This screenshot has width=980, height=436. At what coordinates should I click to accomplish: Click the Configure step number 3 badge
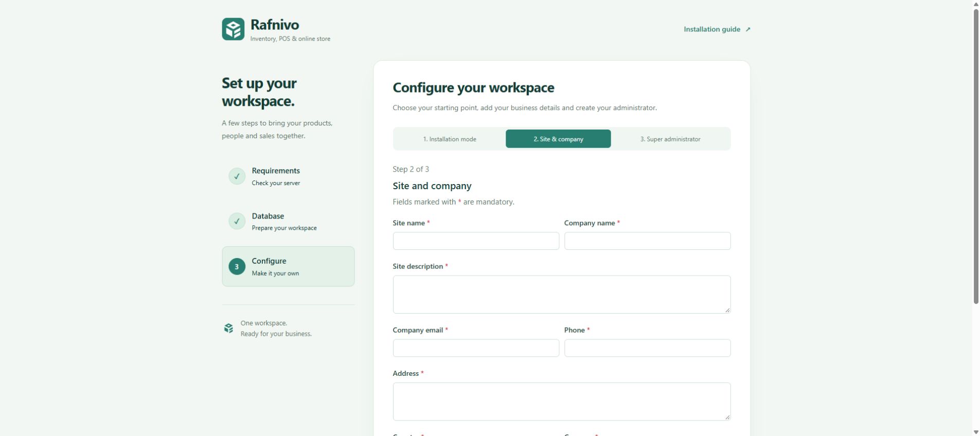tap(237, 266)
